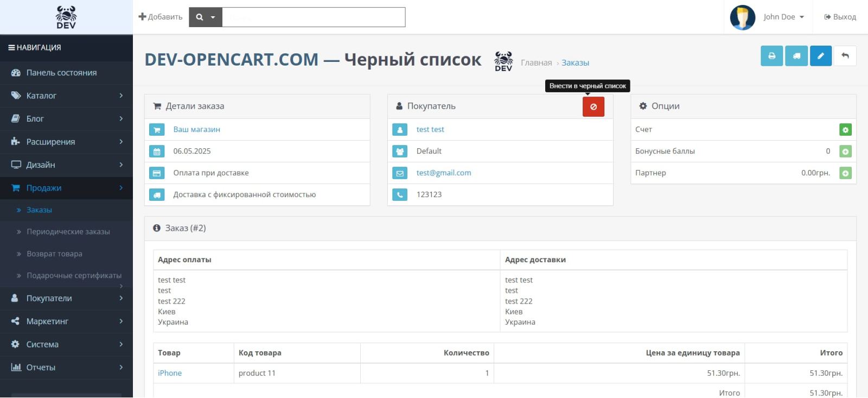Expand the Блог menu
This screenshot has width=868, height=398.
66,119
